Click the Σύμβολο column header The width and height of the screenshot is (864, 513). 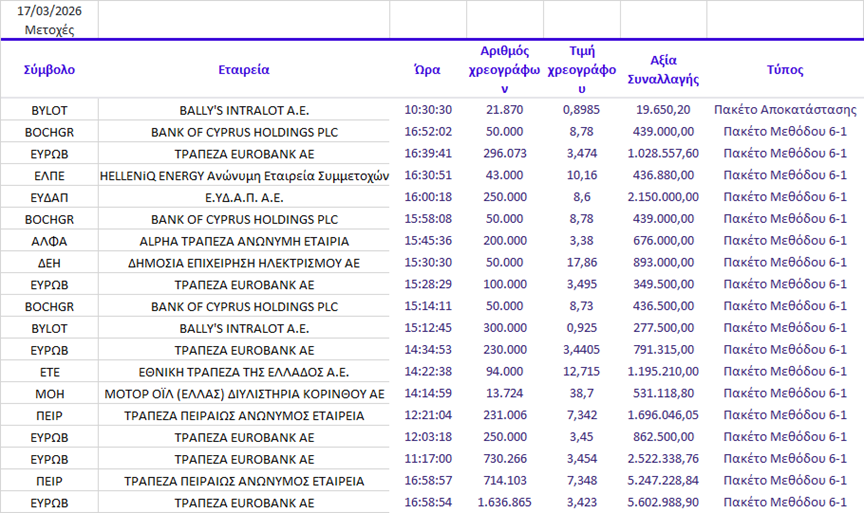[49, 70]
